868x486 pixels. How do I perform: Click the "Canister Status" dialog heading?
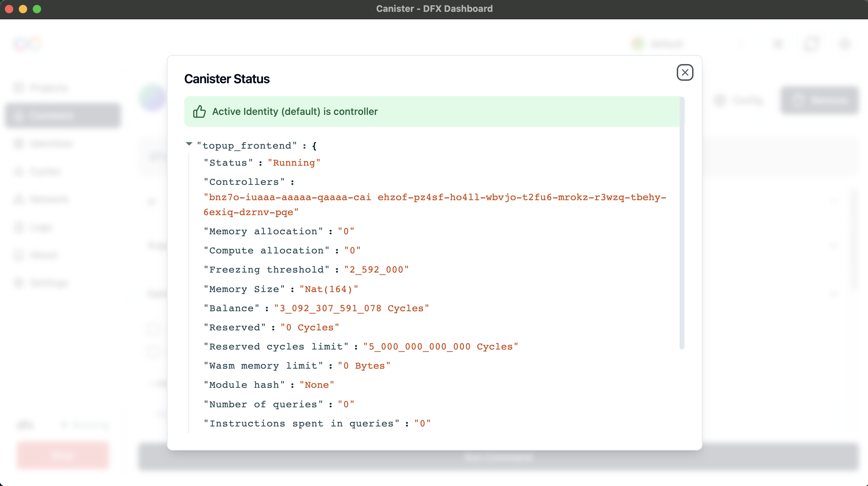(227, 79)
